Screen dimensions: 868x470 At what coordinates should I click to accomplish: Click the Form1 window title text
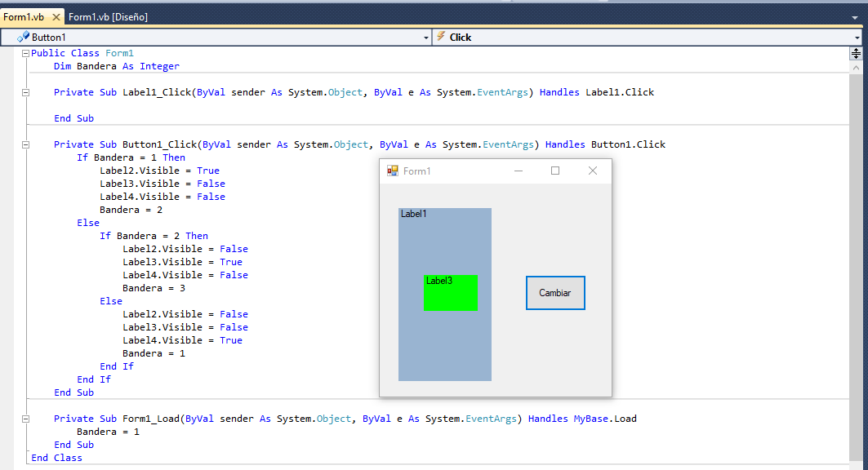point(416,171)
